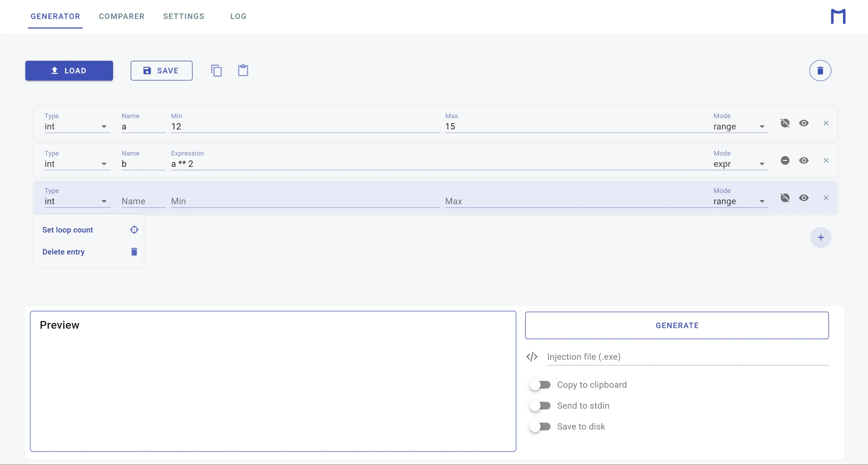The width and height of the screenshot is (868, 465).
Task: Click the crosshair icon beside Set loop count
Action: pyautogui.click(x=134, y=230)
